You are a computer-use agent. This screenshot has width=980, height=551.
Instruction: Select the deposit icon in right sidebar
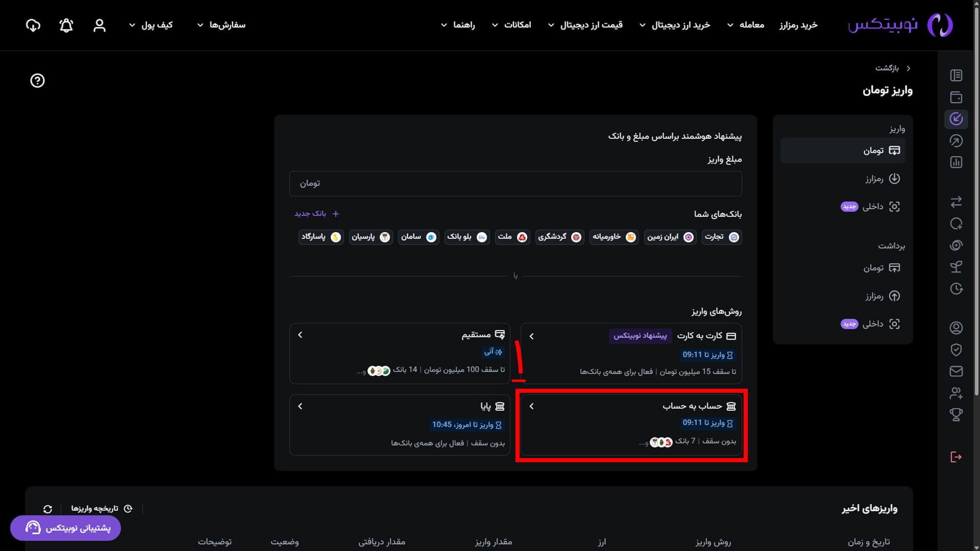[x=956, y=119]
